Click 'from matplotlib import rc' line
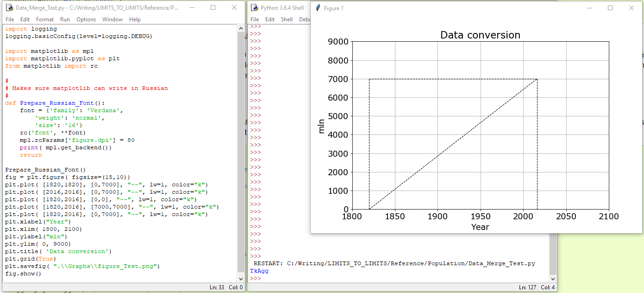 51,66
